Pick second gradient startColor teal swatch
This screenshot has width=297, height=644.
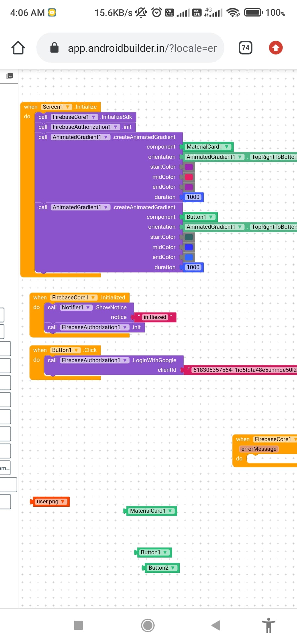189,237
